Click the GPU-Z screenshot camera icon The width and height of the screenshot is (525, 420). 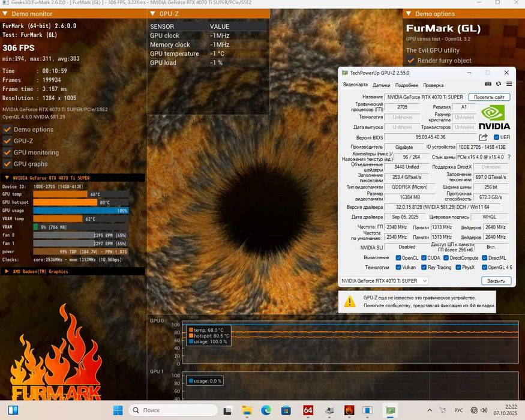[488, 85]
